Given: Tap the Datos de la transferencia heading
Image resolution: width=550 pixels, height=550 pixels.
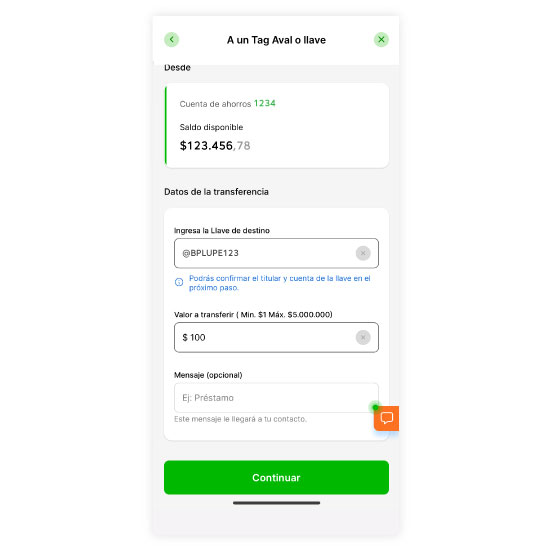Looking at the screenshot, I should [216, 192].
